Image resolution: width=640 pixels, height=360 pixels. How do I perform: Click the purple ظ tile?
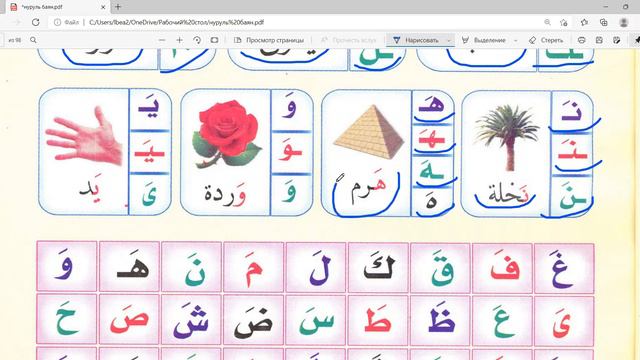point(440,320)
